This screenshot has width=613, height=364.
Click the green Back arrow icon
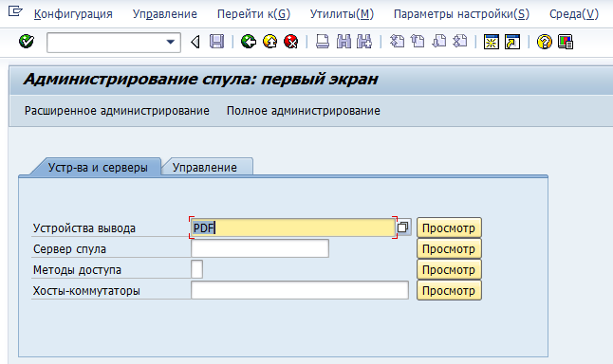pos(249,42)
